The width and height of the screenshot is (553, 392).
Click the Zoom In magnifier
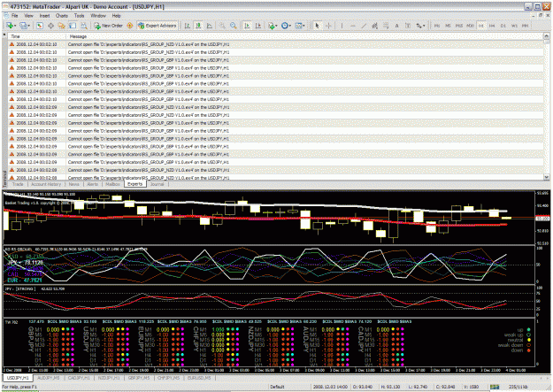click(222, 26)
